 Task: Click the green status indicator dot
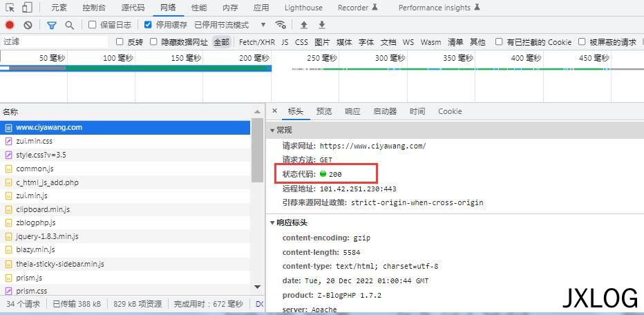coord(323,174)
